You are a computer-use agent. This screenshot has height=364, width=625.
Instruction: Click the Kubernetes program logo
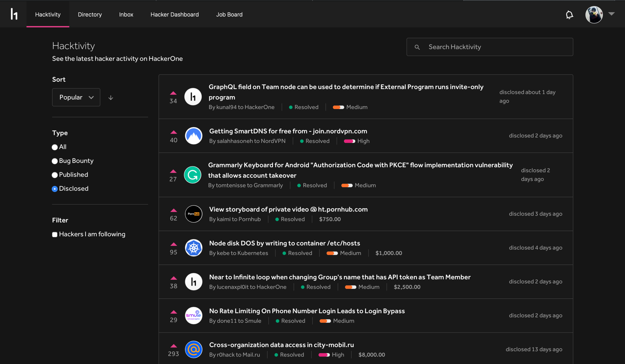click(x=194, y=248)
